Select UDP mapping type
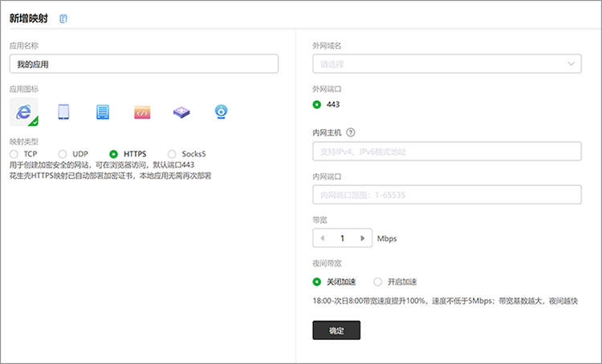The height and width of the screenshot is (364, 602). click(63, 154)
